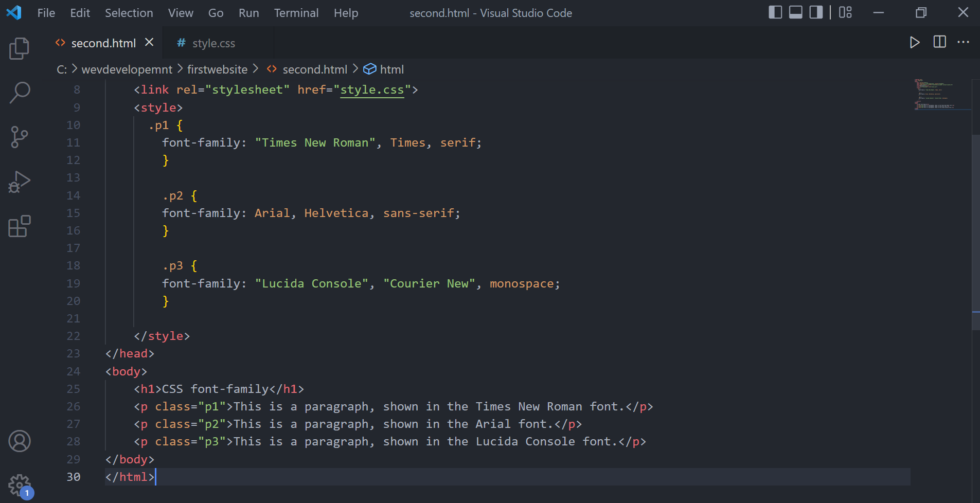Click line number 9 in gutter
This screenshot has height=503, width=980.
[x=77, y=107]
